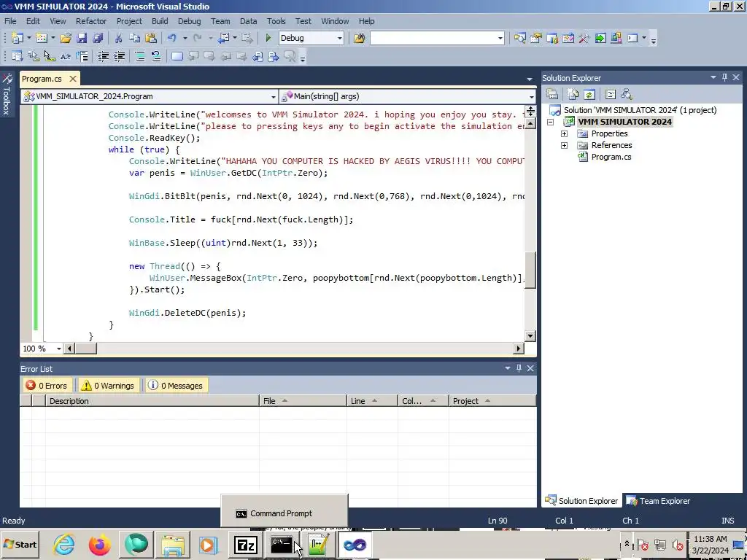Open the empty Find combo box dropdown
Viewport: 747px width, 560px height.
click(x=500, y=38)
